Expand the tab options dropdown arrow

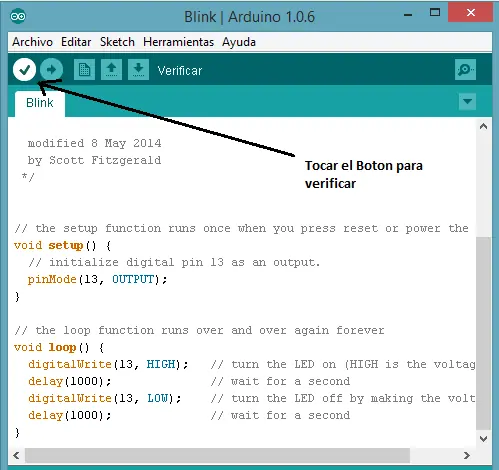pos(467,101)
